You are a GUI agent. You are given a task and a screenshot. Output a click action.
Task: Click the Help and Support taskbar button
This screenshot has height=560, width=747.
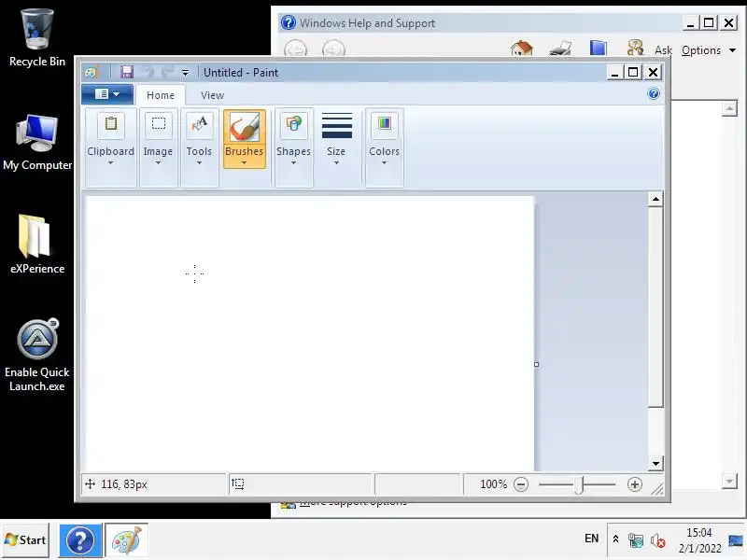coord(80,540)
